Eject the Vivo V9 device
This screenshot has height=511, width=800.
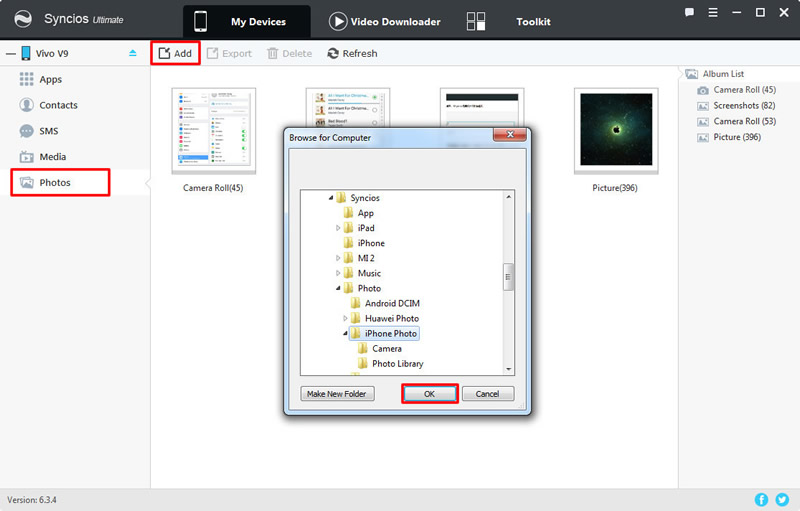point(133,53)
